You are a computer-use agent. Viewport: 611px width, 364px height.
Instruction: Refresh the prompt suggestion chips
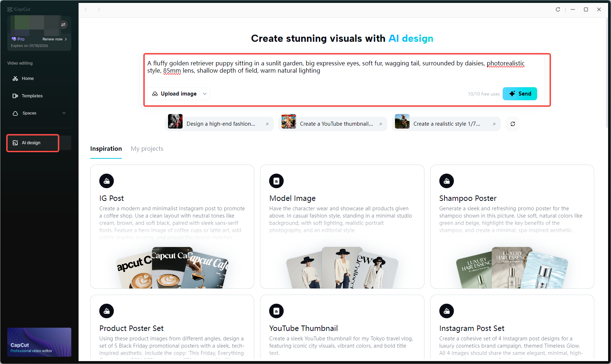(x=512, y=124)
